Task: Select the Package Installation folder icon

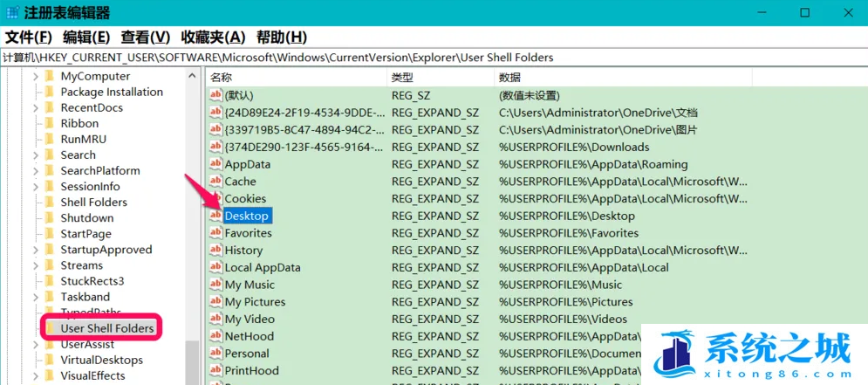Action: tap(50, 92)
